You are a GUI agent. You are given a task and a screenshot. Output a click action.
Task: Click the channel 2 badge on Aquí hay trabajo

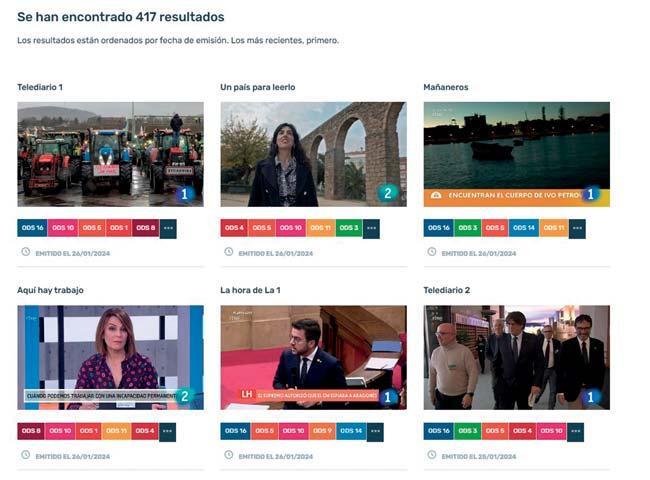[x=184, y=396]
